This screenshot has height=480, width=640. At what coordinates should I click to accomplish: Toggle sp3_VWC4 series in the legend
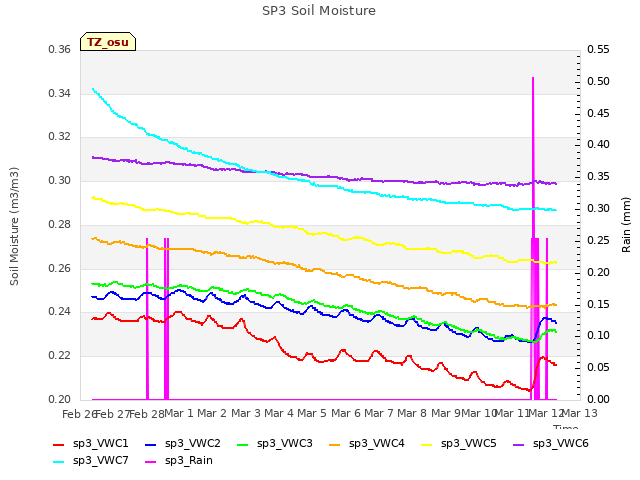click(x=367, y=444)
